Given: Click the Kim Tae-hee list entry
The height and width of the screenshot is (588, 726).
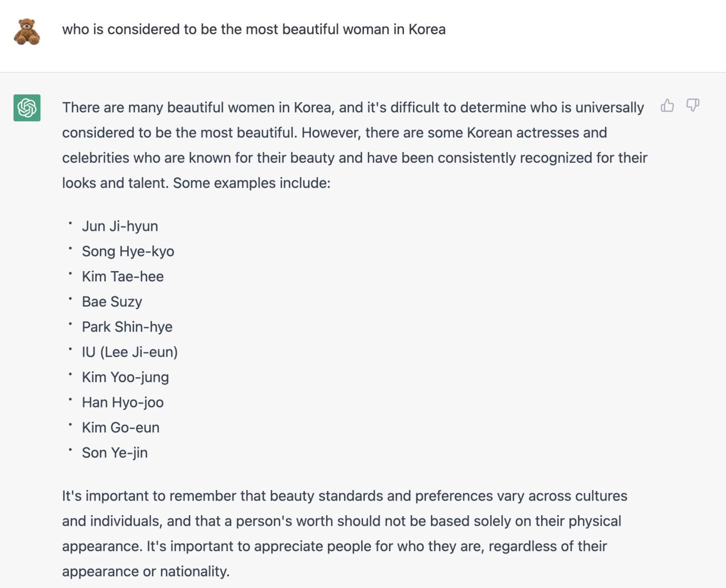Looking at the screenshot, I should (123, 277).
